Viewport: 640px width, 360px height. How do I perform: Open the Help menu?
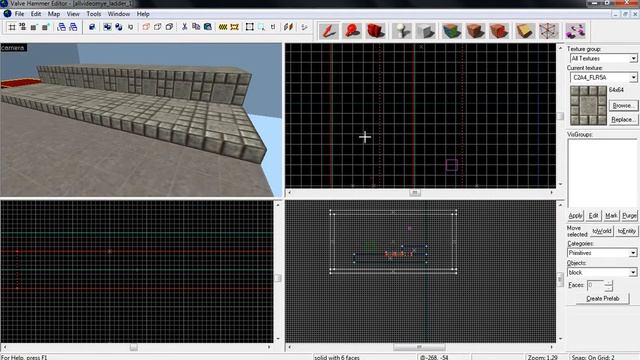143,14
